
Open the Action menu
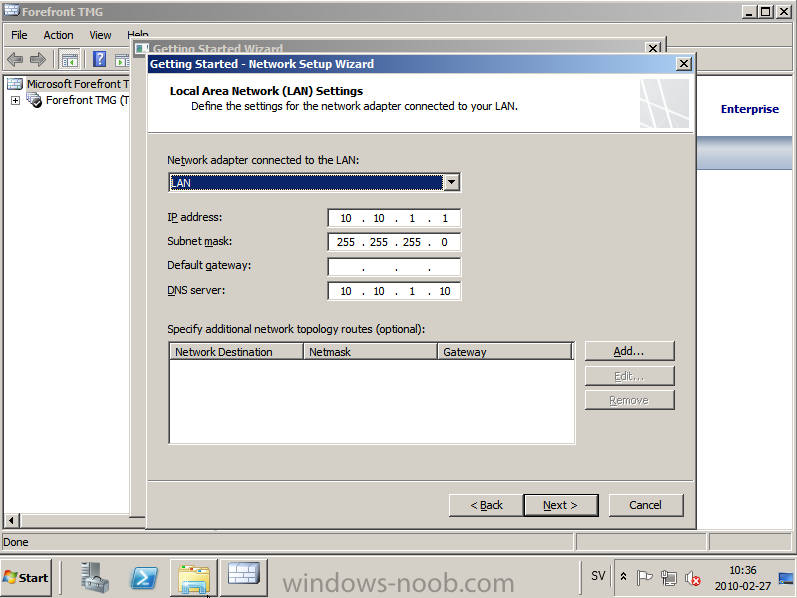click(x=58, y=35)
